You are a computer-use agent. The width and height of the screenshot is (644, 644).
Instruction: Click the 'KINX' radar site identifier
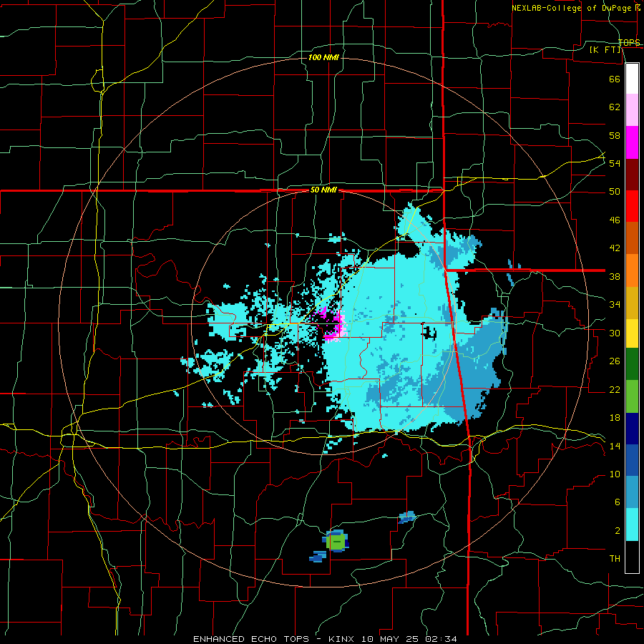point(343,639)
